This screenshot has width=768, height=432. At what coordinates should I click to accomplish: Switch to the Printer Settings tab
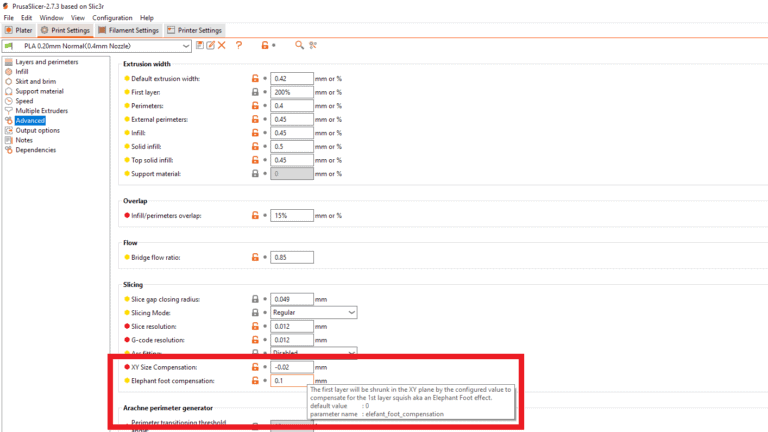pos(195,30)
